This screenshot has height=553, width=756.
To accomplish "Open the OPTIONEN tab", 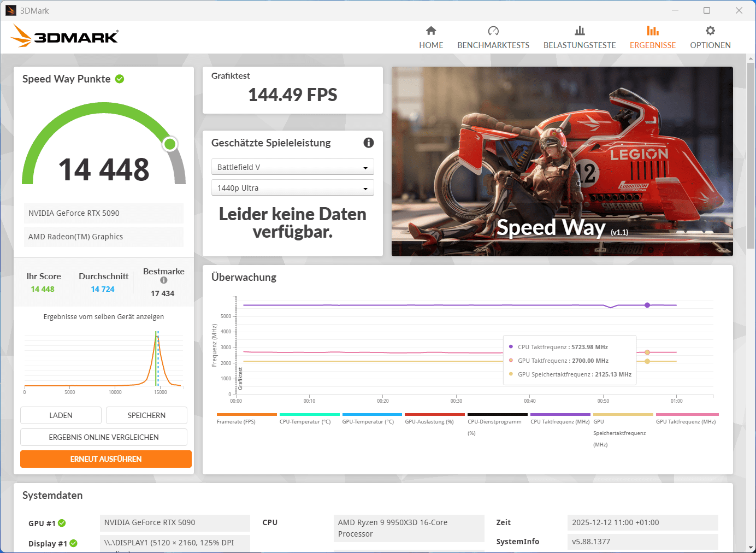I will pyautogui.click(x=710, y=37).
